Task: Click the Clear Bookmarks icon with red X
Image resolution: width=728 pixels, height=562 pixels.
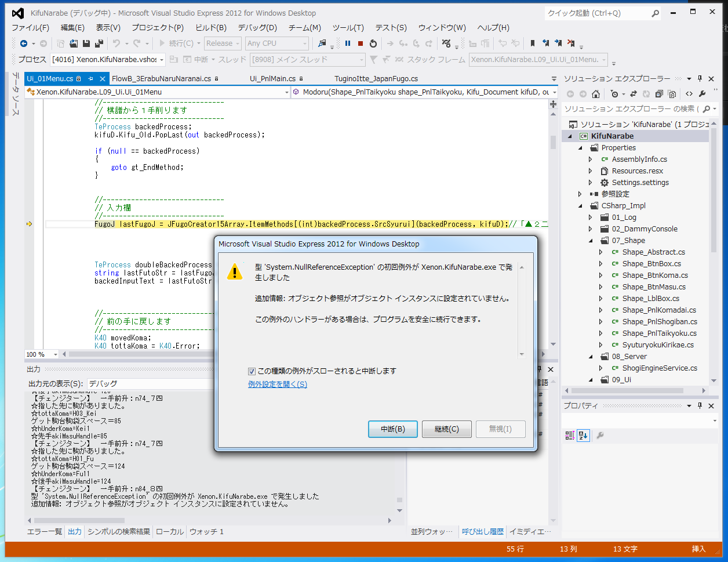Action: pos(571,43)
